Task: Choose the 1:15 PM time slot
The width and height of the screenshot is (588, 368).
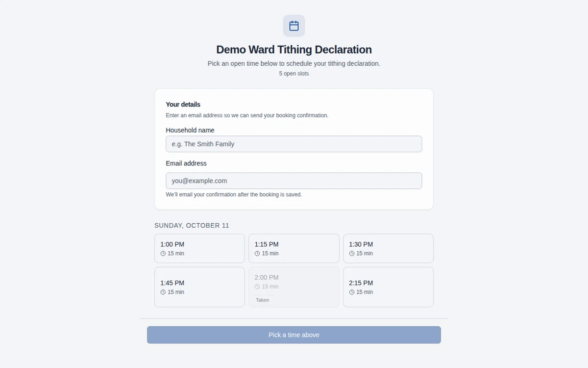Action: point(294,248)
